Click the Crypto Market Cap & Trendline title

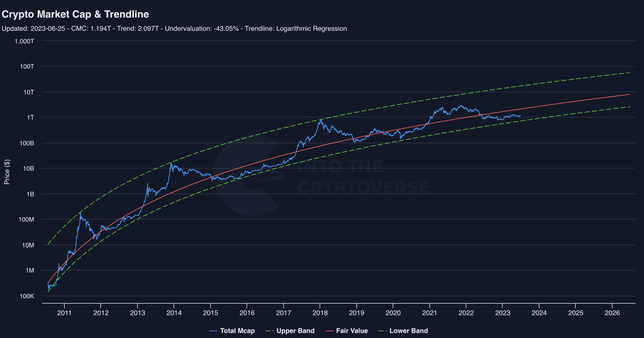(75, 14)
